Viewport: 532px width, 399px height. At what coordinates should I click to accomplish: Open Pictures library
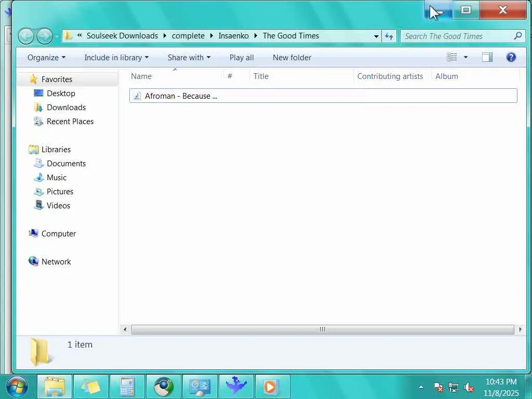click(x=60, y=192)
